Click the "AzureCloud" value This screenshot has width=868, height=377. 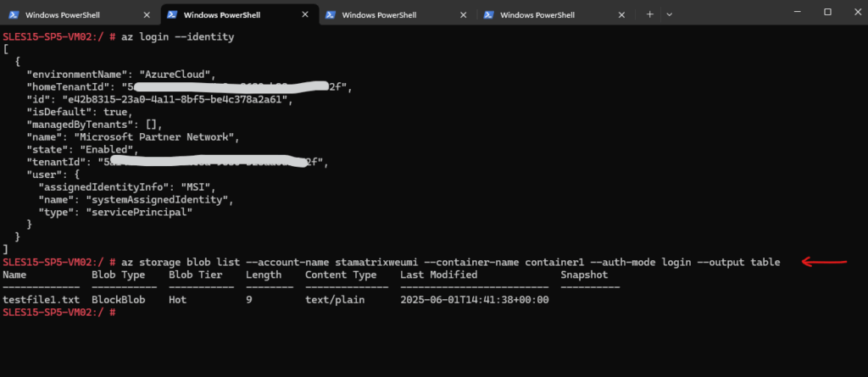[175, 75]
